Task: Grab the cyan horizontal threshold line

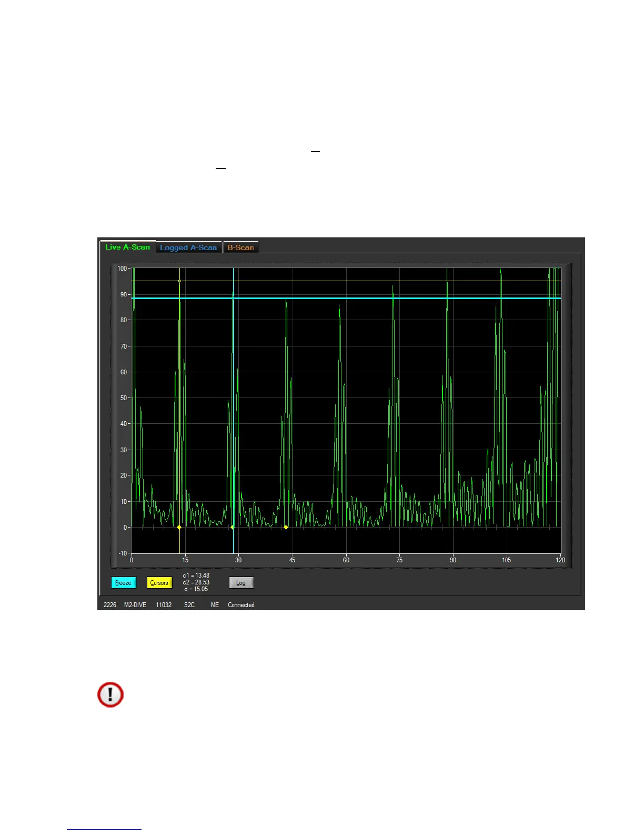Action: coord(346,299)
